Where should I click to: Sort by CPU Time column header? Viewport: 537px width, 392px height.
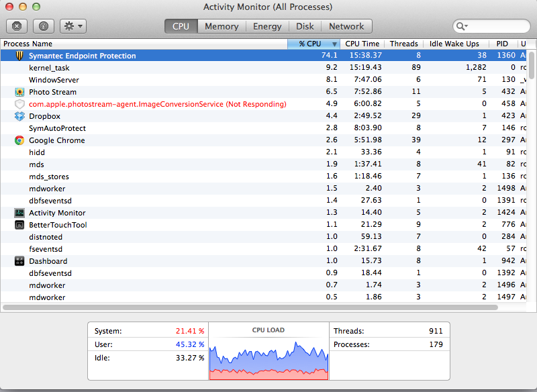tap(362, 44)
